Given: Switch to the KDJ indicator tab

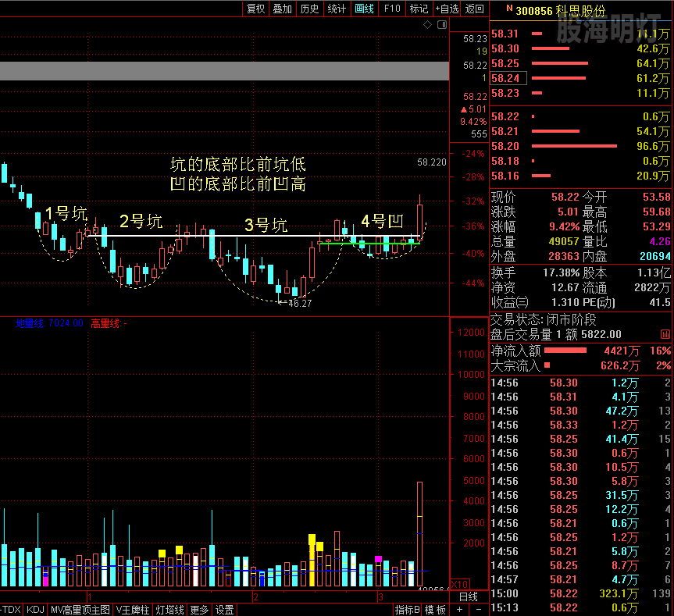Looking at the screenshot, I should (x=35, y=610).
